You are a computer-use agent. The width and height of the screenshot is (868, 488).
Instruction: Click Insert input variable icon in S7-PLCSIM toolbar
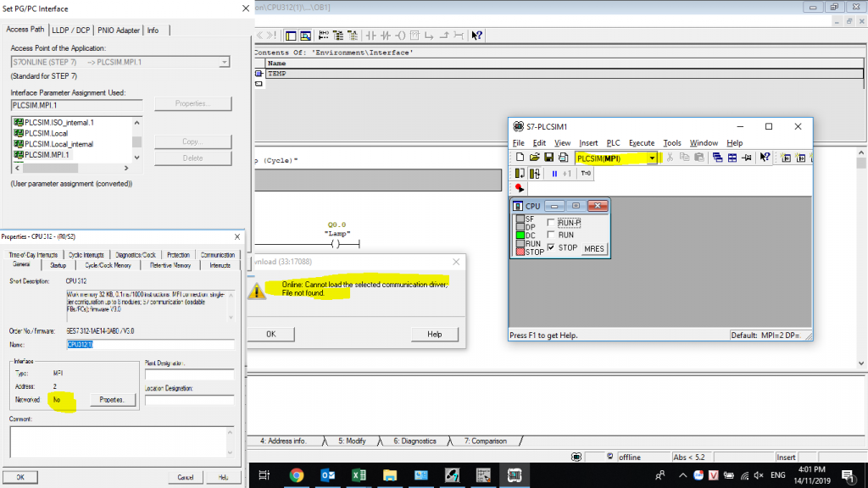pyautogui.click(x=786, y=158)
